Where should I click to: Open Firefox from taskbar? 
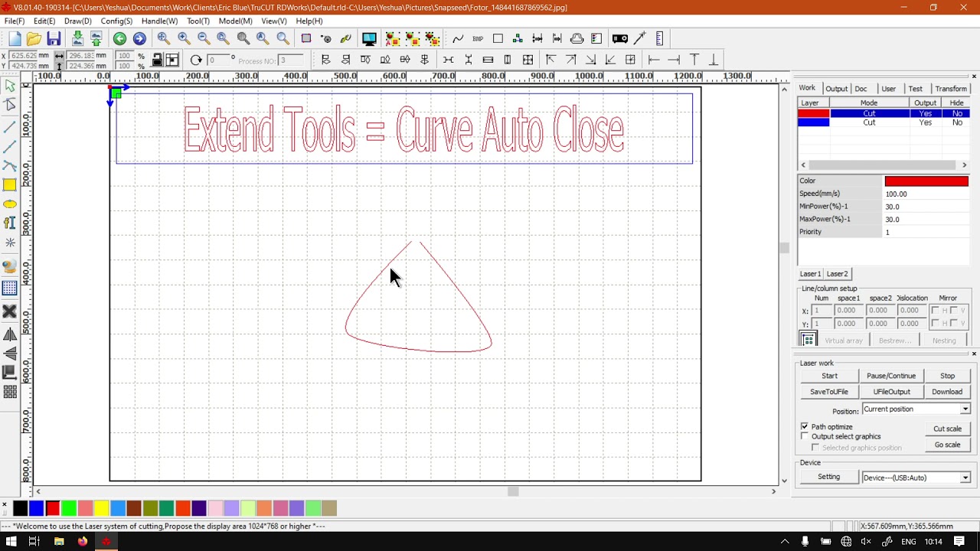82,542
